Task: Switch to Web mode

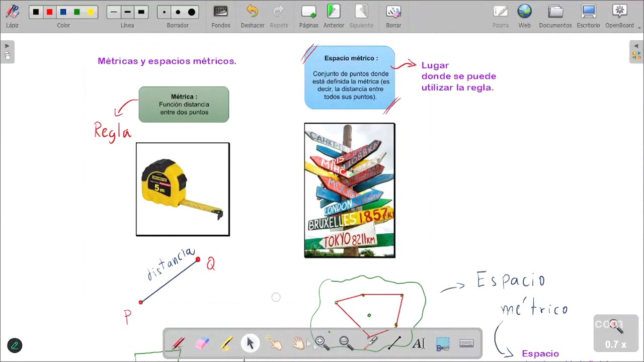Action: pyautogui.click(x=524, y=16)
